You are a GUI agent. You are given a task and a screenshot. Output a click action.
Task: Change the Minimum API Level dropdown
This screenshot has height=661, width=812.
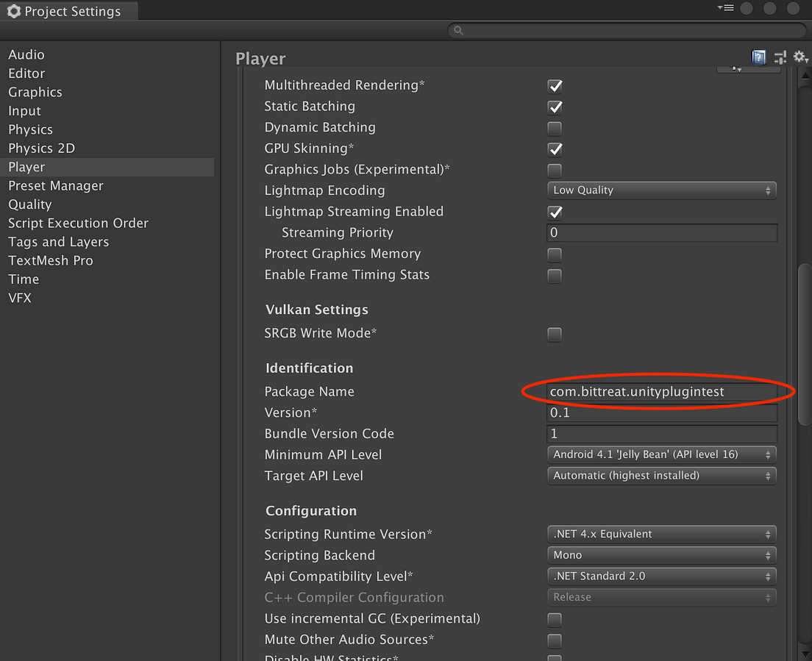[x=660, y=454]
